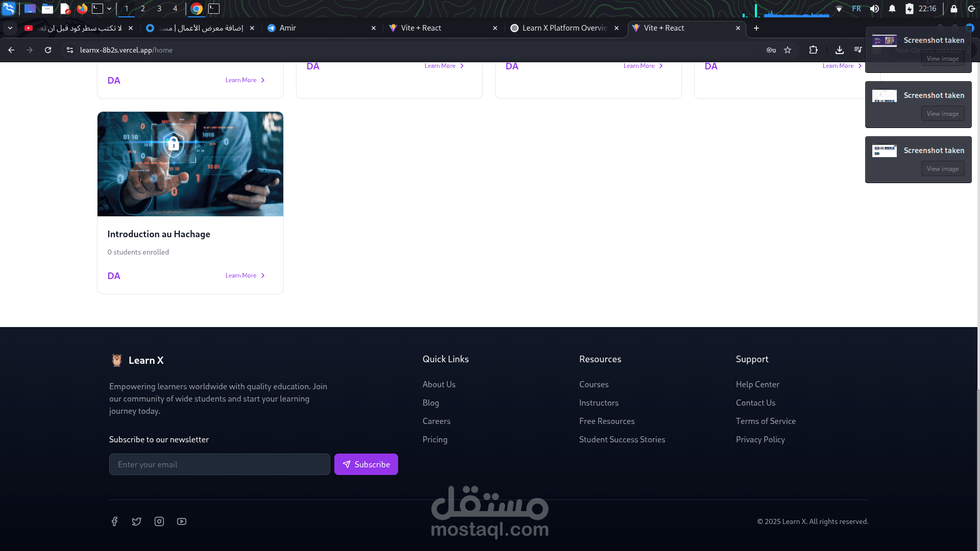Bookmark page with star icon

[x=788, y=50]
